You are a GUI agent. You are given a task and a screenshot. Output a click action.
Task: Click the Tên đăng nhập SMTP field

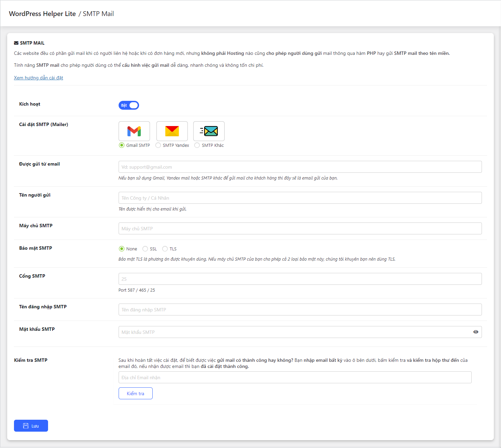tap(300, 310)
